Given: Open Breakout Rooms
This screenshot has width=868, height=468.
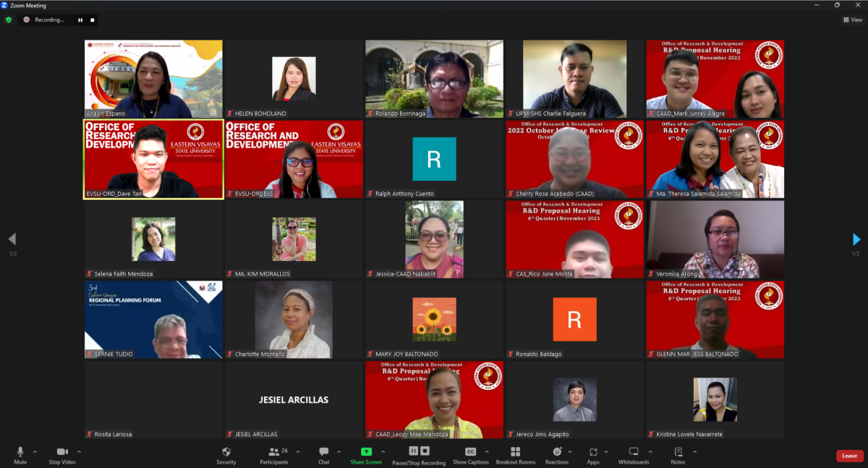Looking at the screenshot, I should 515,452.
